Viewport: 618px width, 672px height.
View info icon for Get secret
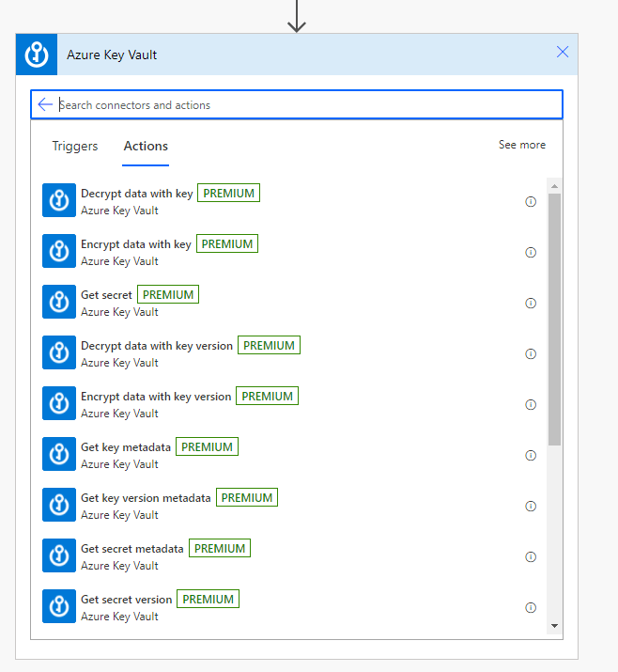pyautogui.click(x=531, y=304)
